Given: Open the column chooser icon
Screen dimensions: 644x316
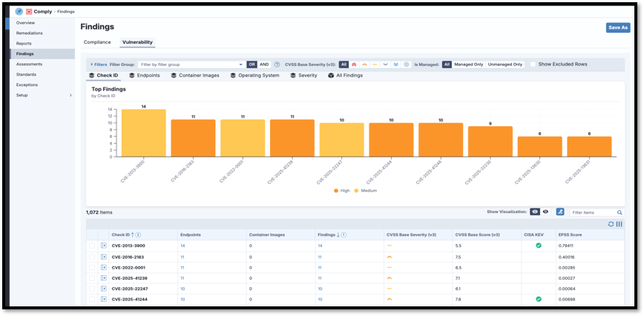Looking at the screenshot, I should [619, 224].
